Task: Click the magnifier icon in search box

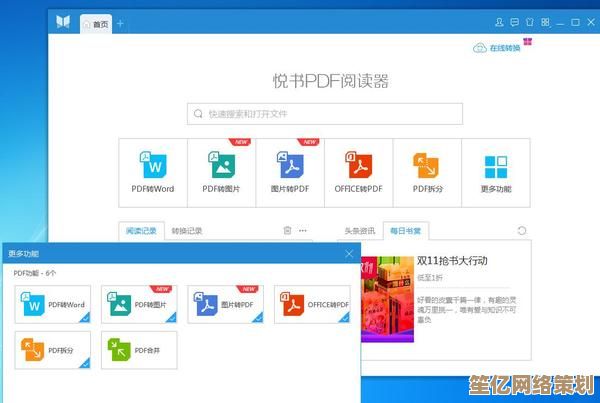Action: (198, 114)
